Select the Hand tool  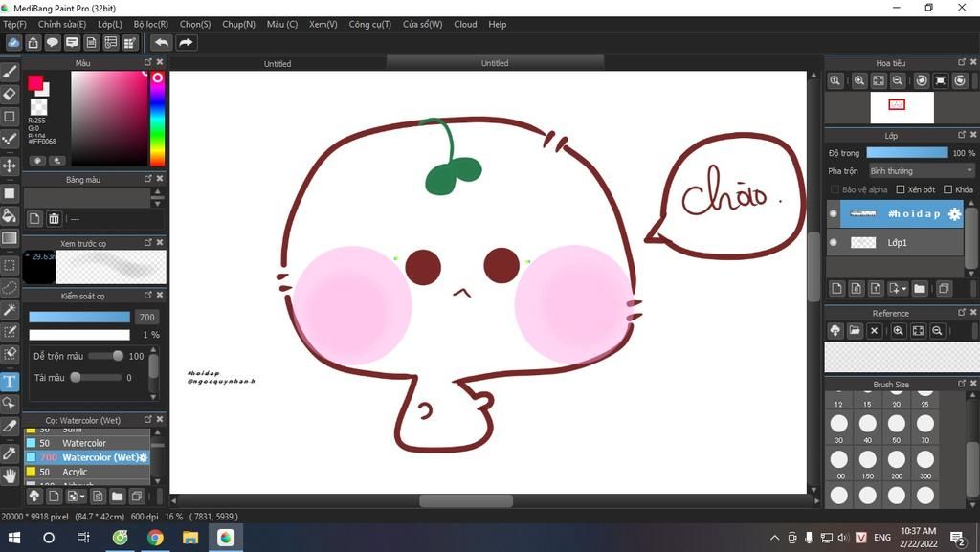pyautogui.click(x=10, y=476)
